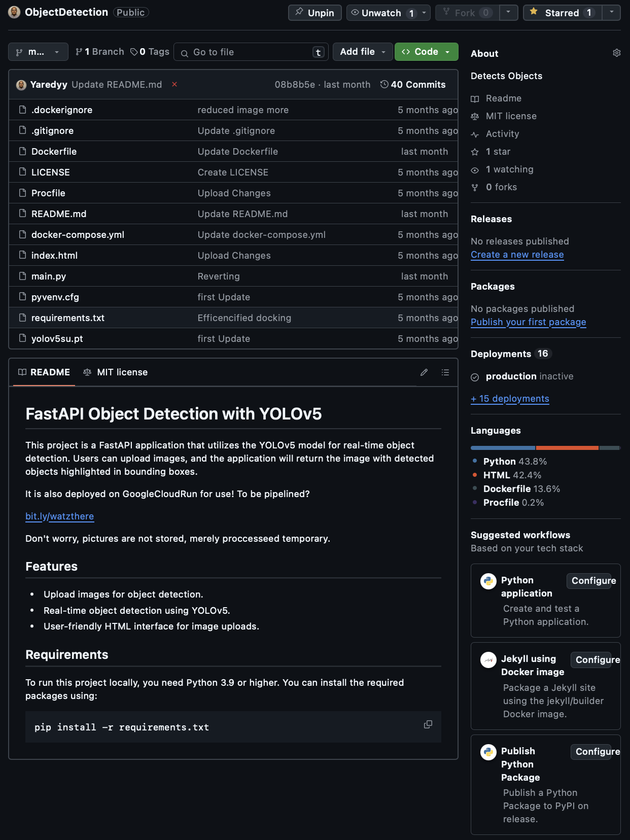This screenshot has width=630, height=840.
Task: Open the README outline list icon
Action: pyautogui.click(x=445, y=372)
